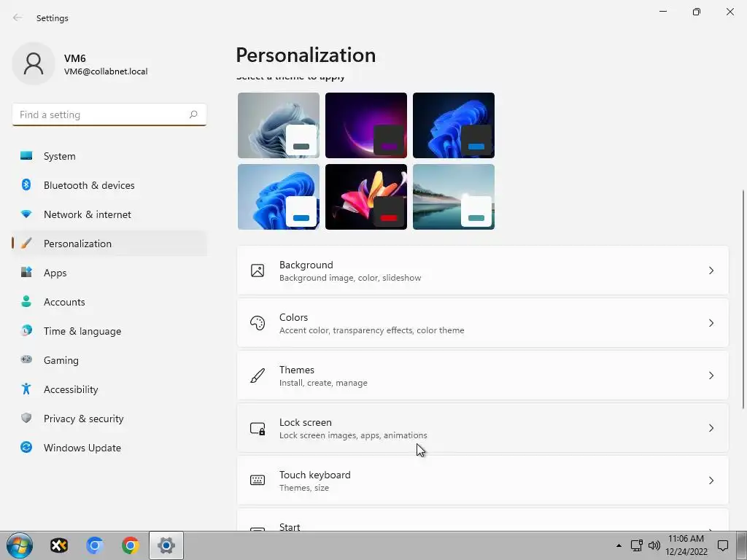Click the System monitor icon in sidebar
747x560 pixels.
26,156
